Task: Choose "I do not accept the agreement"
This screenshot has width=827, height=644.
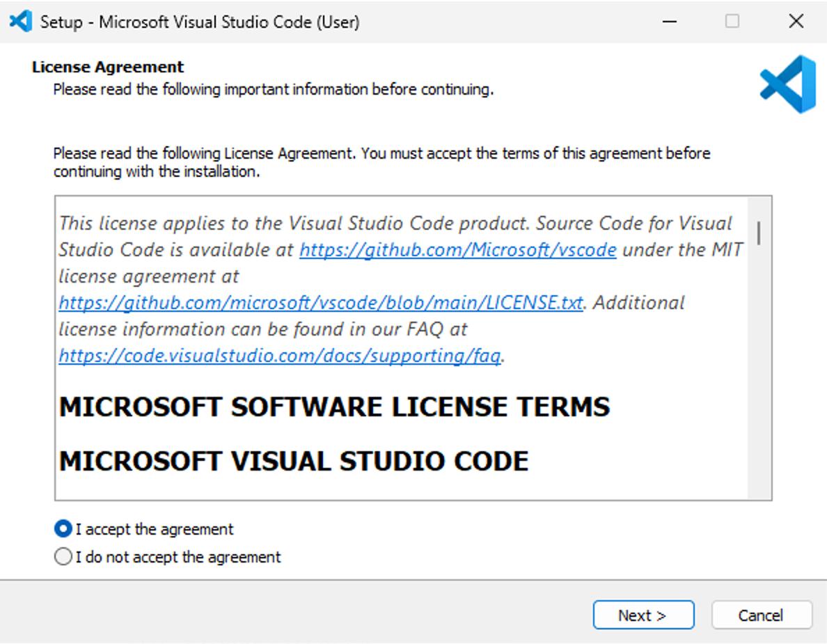Action: click(x=63, y=557)
